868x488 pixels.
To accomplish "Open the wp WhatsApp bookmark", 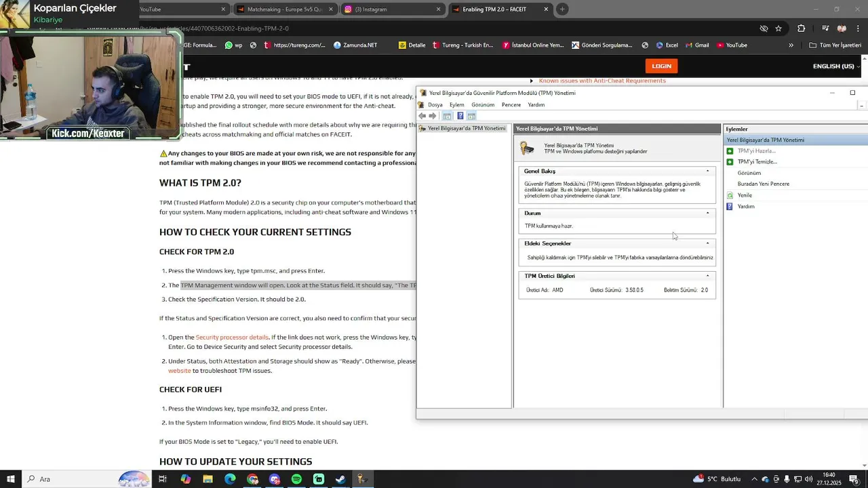I will tap(234, 45).
